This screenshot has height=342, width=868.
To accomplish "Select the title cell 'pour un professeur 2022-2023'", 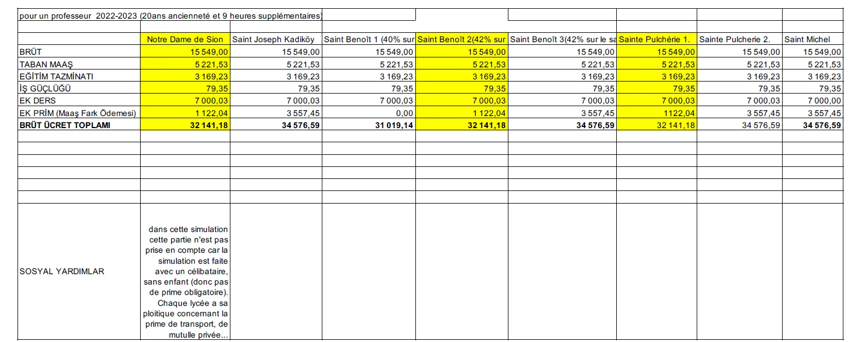I will 170,15.
